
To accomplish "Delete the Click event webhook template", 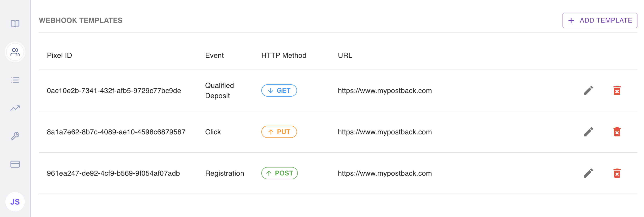I will (617, 132).
